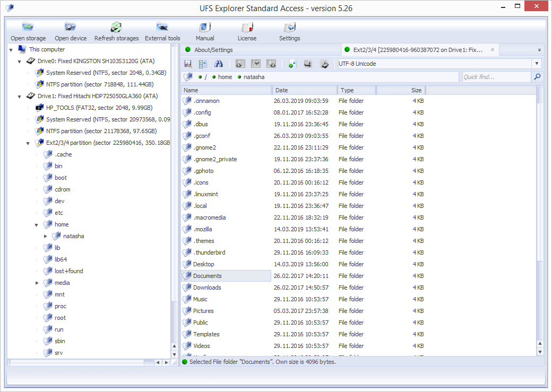
Task: Toggle the file selection checkboxes icon
Action: coord(203,64)
